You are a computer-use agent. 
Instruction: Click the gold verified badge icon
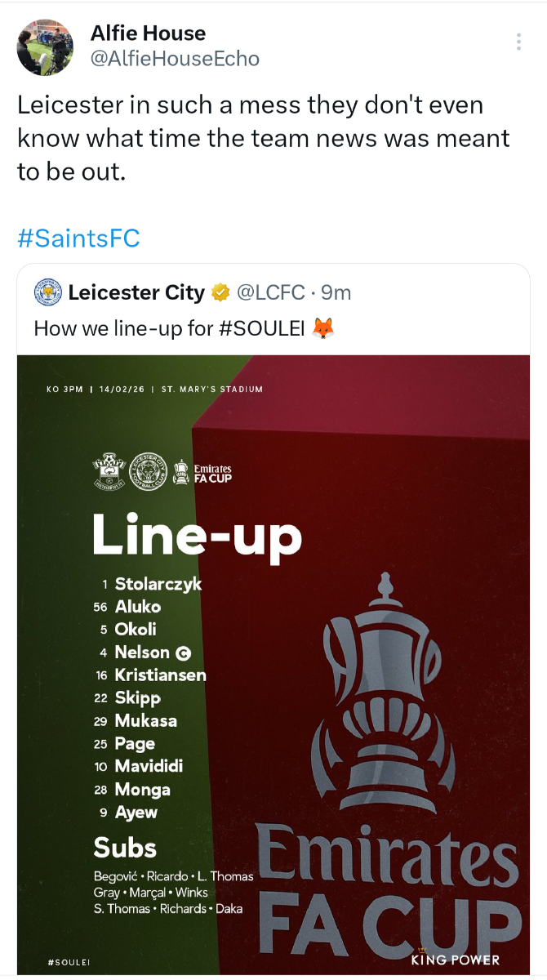(x=220, y=292)
